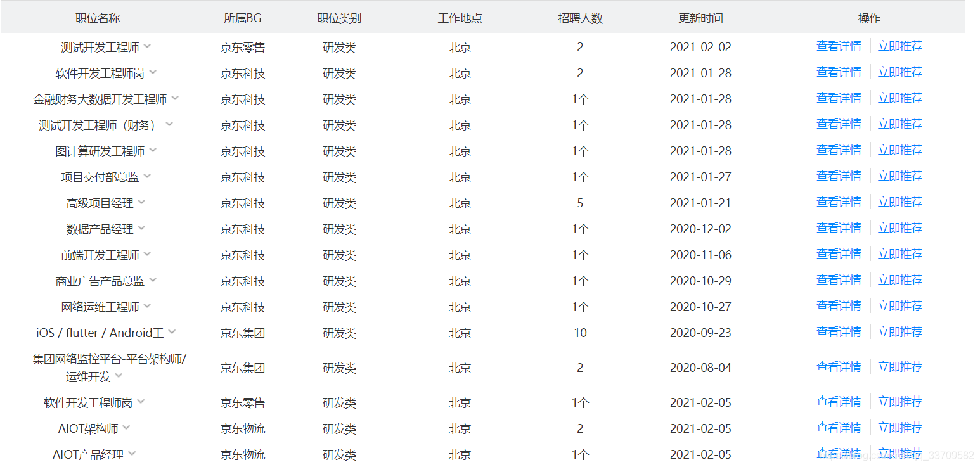View details of 集团网络监控平台 job dated 2020-08-04
Screen dimensions: 980x467
(x=839, y=367)
